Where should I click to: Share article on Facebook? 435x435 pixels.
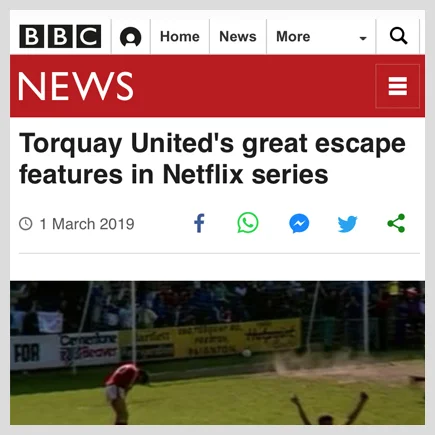[199, 223]
